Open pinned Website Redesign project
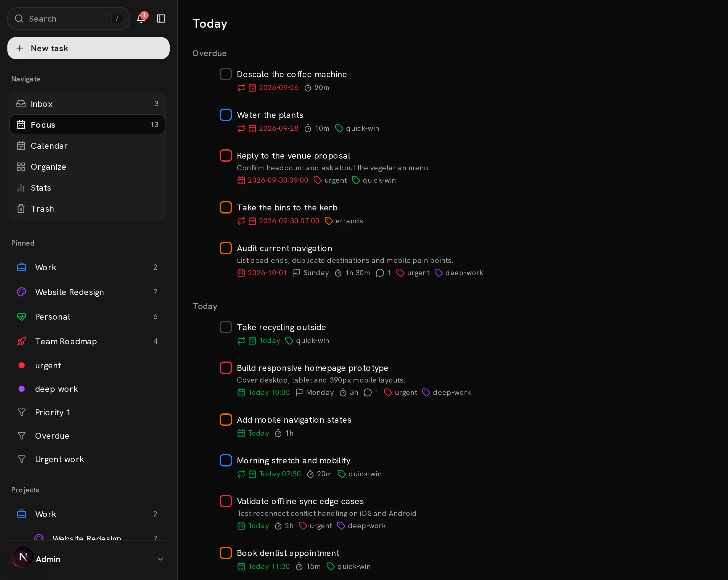The width and height of the screenshot is (728, 580). [x=88, y=292]
